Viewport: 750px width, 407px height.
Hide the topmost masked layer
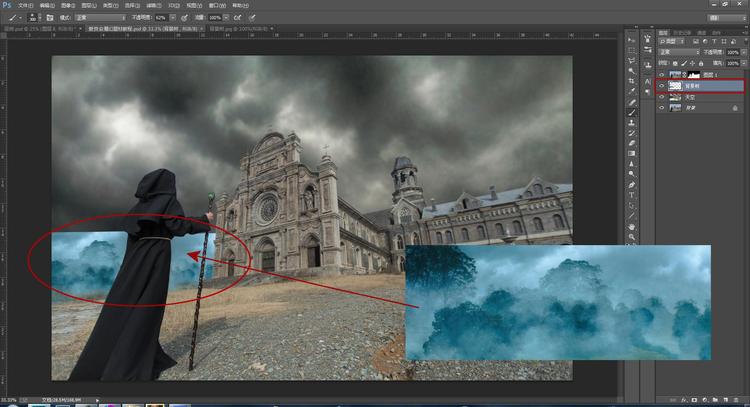(662, 75)
